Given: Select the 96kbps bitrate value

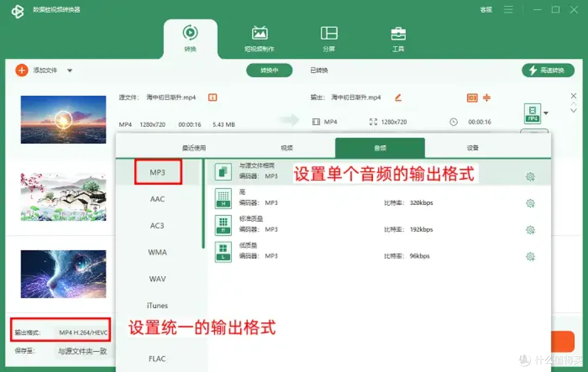Looking at the screenshot, I should pos(420,256).
